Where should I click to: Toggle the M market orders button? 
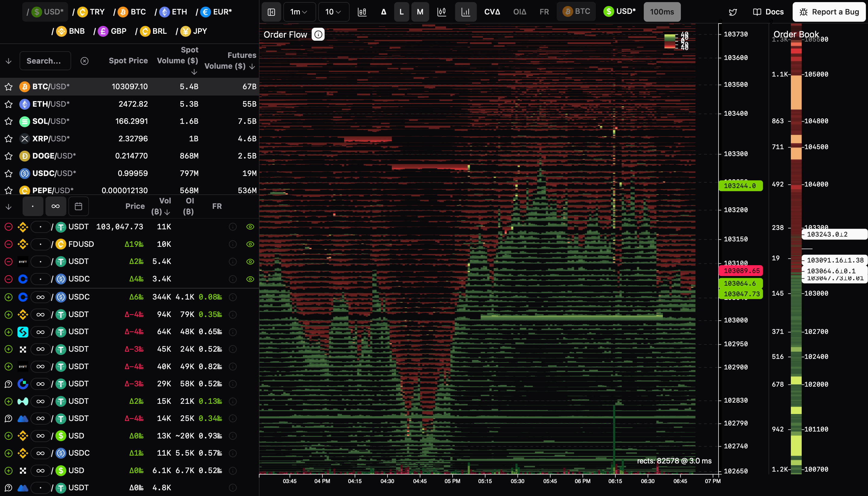pos(420,12)
